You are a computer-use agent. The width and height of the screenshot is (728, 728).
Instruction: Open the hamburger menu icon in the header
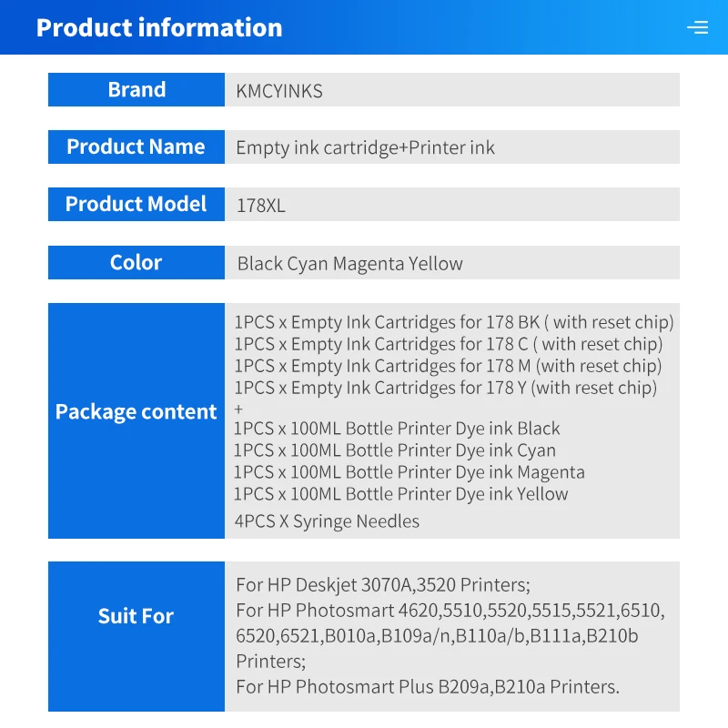click(698, 27)
